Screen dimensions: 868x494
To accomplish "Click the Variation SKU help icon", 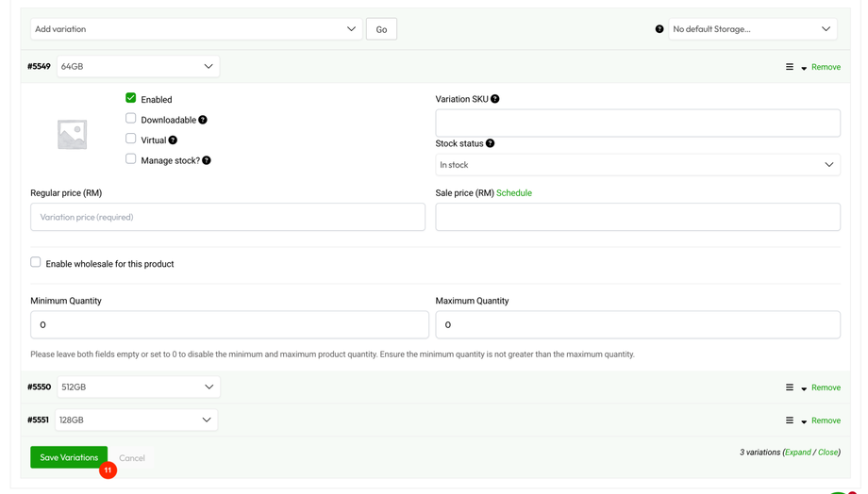I will pos(495,99).
